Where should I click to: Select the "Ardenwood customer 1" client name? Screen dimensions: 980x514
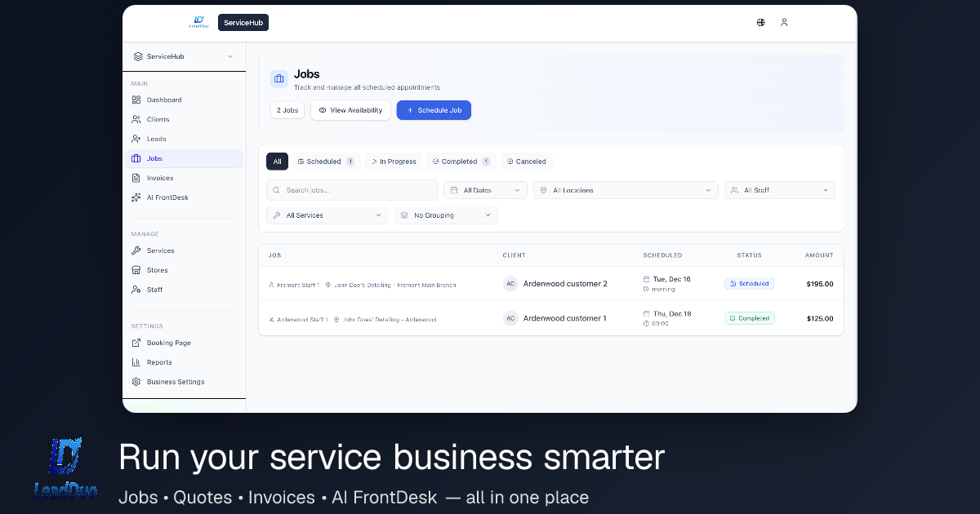[x=565, y=318]
